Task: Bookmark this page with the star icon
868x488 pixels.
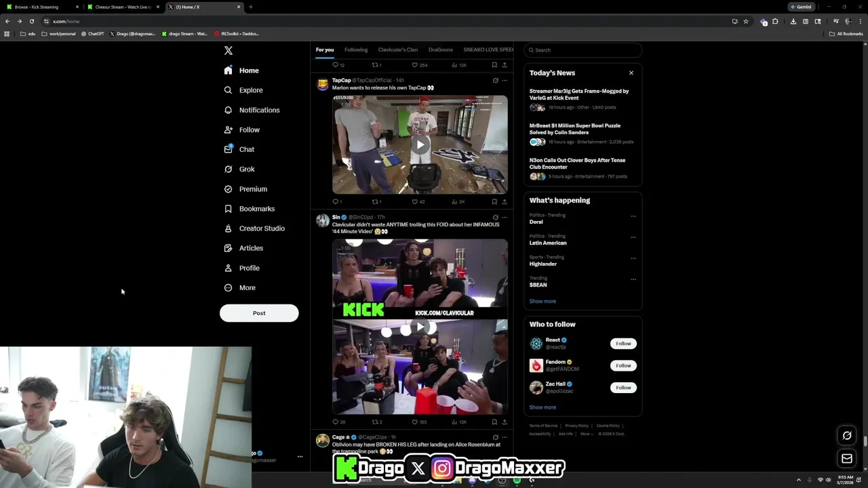Action: point(746,21)
